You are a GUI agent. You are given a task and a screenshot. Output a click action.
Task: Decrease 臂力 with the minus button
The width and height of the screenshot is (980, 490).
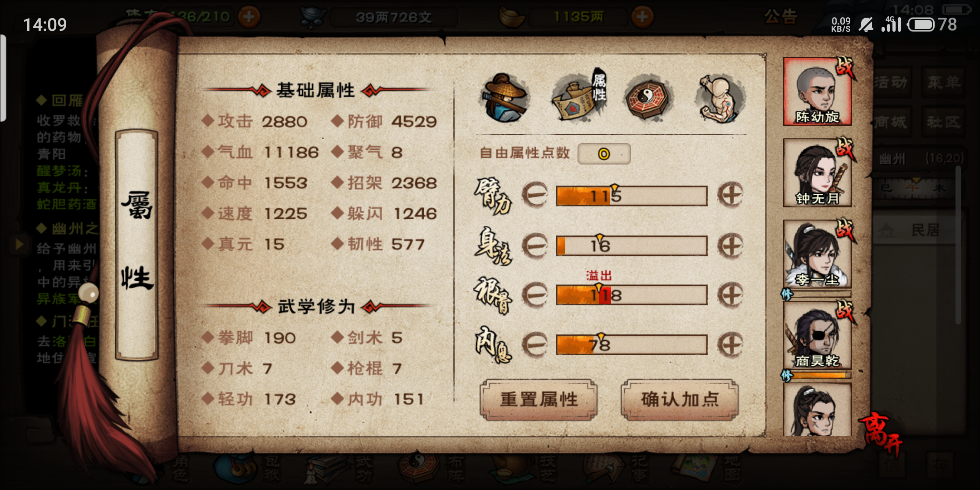point(534,195)
